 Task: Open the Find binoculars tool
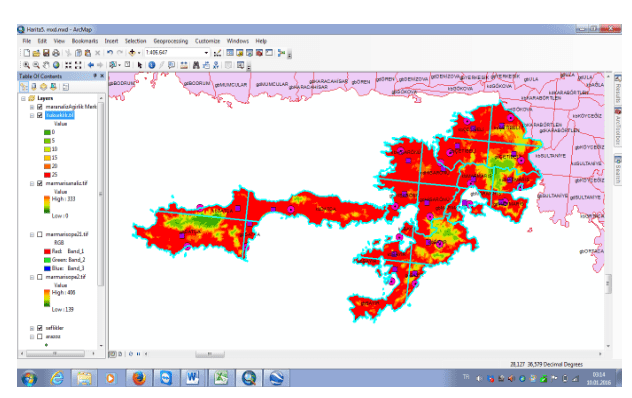tap(196, 65)
